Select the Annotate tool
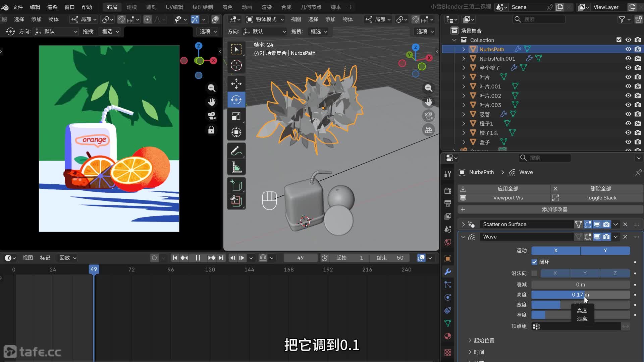The width and height of the screenshot is (644, 362). (x=236, y=151)
